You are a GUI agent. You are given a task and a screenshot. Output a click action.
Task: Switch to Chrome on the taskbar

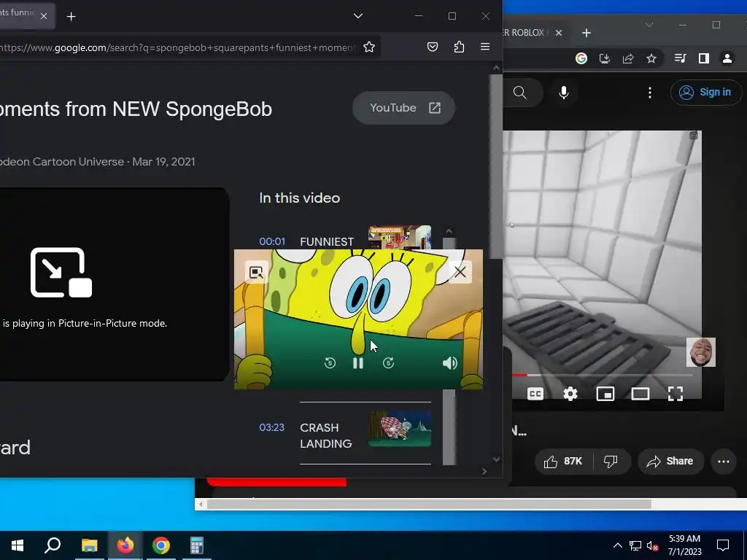point(161,545)
